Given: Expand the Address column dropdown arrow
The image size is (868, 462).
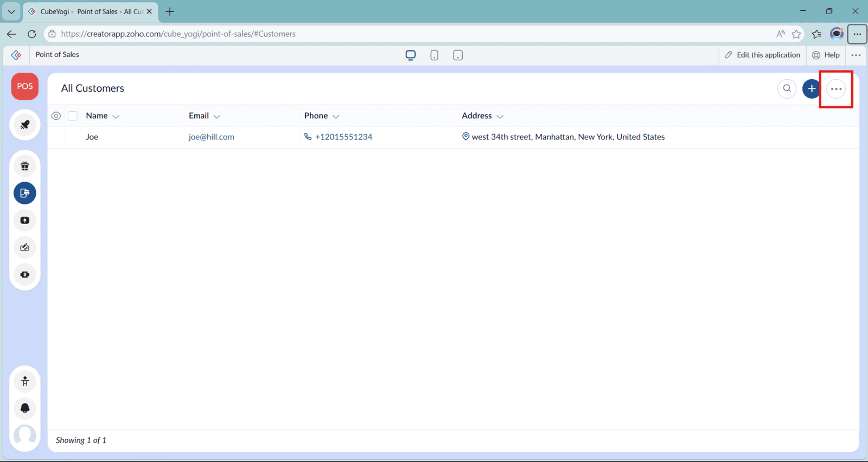Looking at the screenshot, I should [500, 116].
